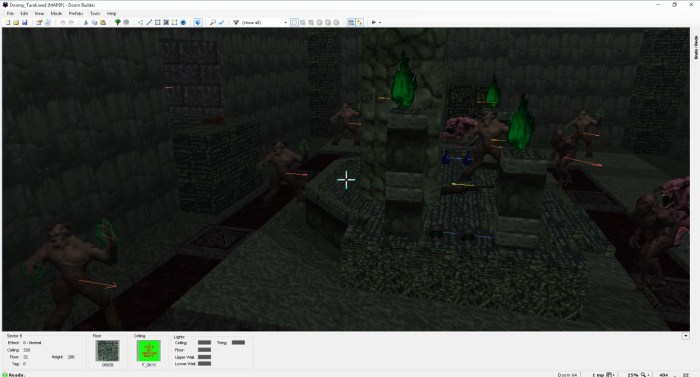The image size is (700, 377).
Task: Click the crosshair in 3D view
Action: click(x=346, y=180)
